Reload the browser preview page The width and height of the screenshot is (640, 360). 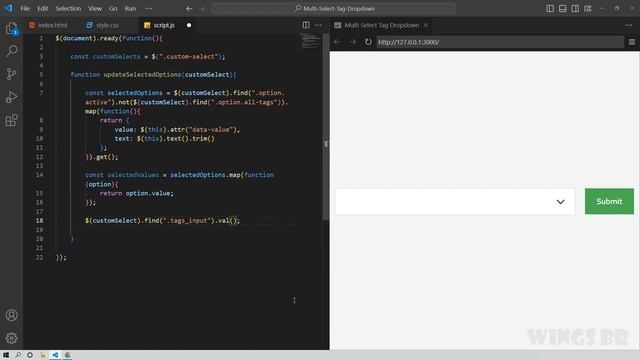tap(368, 42)
